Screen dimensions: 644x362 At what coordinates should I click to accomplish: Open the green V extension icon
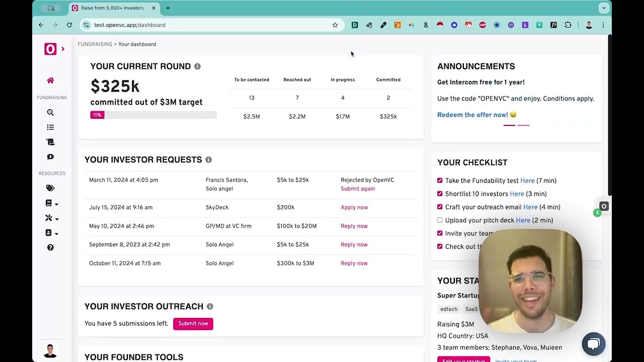539,25
